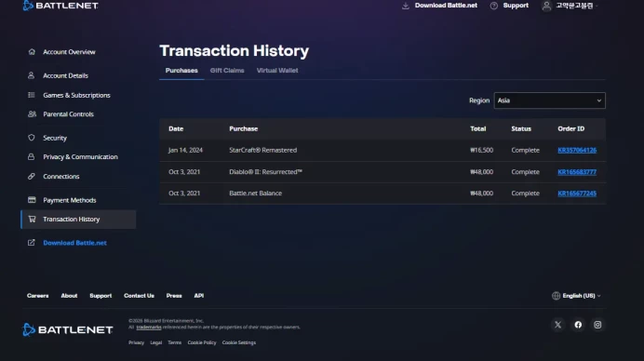Open the Facebook social media icon
644x361 pixels.
tap(578, 325)
